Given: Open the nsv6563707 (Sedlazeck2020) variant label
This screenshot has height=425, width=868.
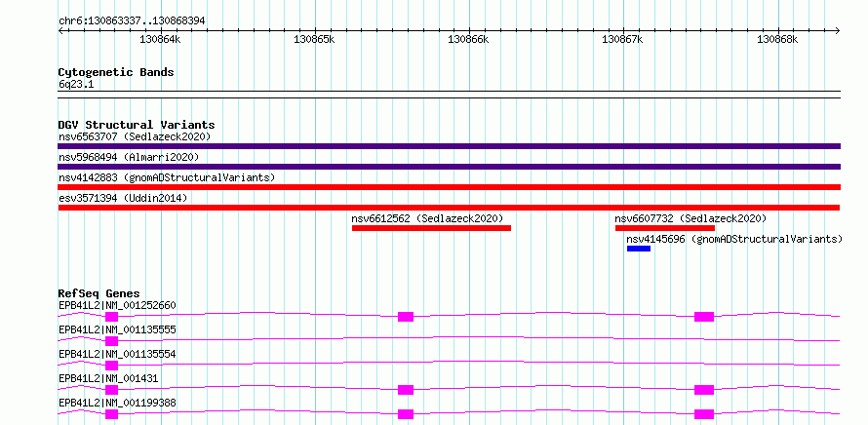Looking at the screenshot, I should pyautogui.click(x=135, y=136).
